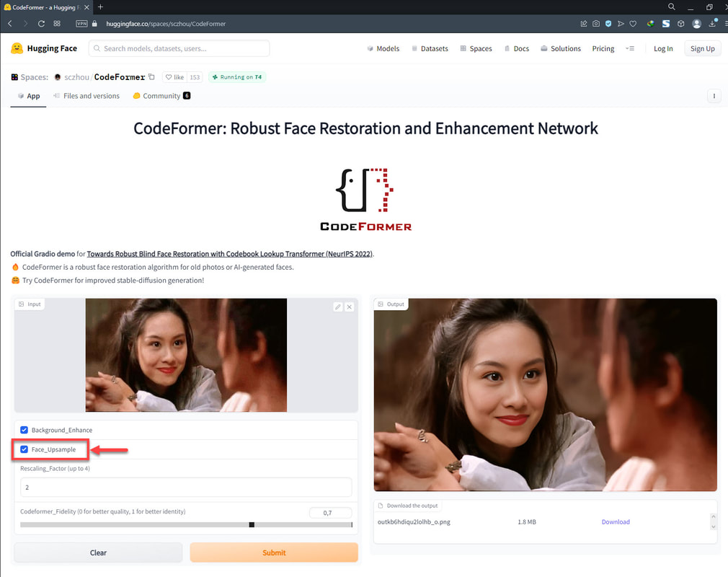This screenshot has width=728, height=577.
Task: Click the blue S extension icon
Action: [x=666, y=24]
